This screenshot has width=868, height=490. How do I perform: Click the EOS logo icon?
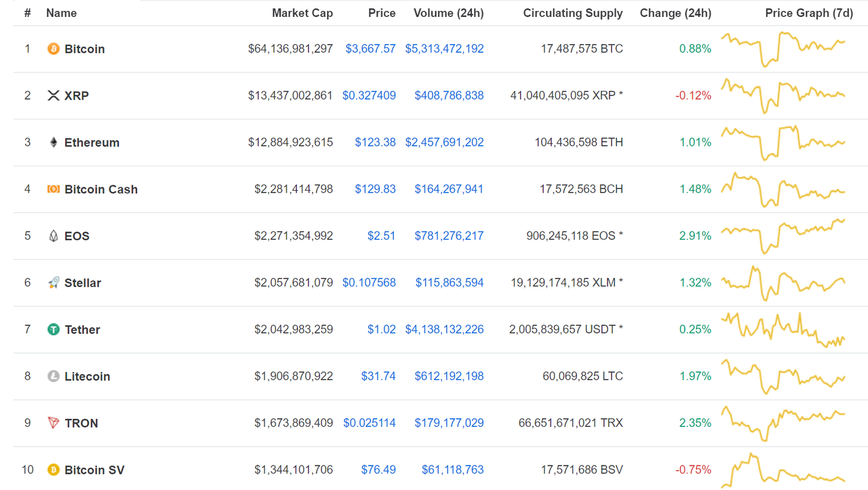pyautogui.click(x=53, y=236)
